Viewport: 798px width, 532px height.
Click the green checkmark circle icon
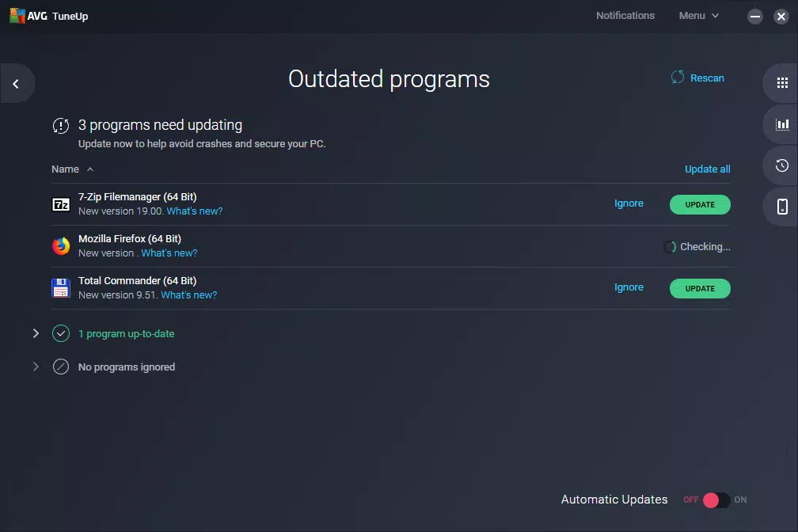61,333
